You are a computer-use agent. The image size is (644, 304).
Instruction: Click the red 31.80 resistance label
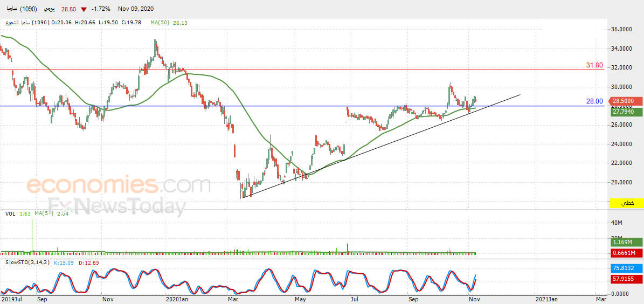point(594,65)
